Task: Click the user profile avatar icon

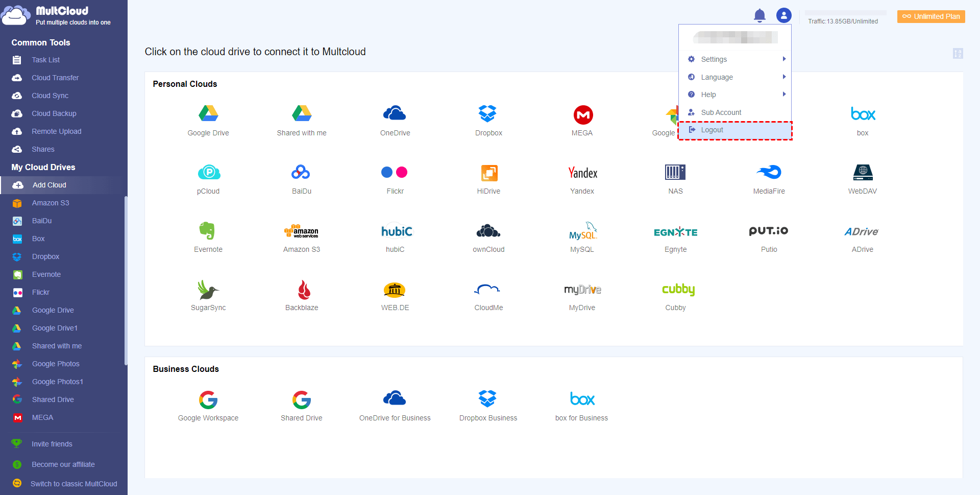Action: click(x=783, y=15)
